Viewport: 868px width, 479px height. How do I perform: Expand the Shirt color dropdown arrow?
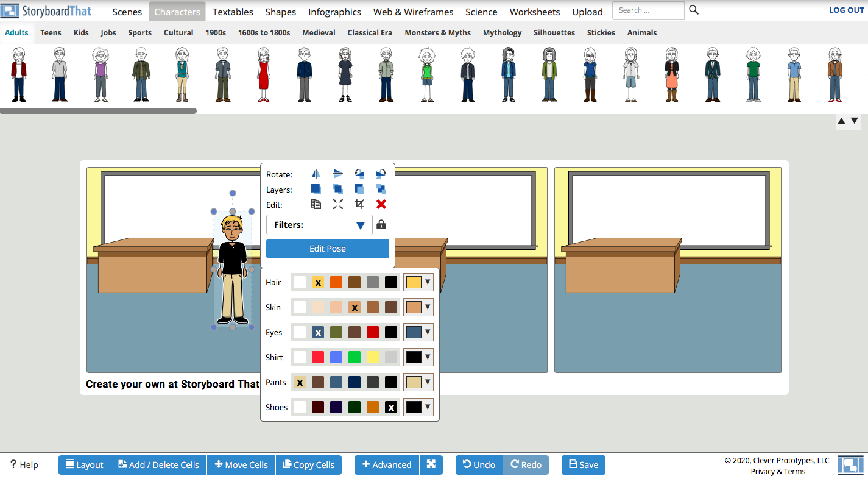(x=427, y=357)
